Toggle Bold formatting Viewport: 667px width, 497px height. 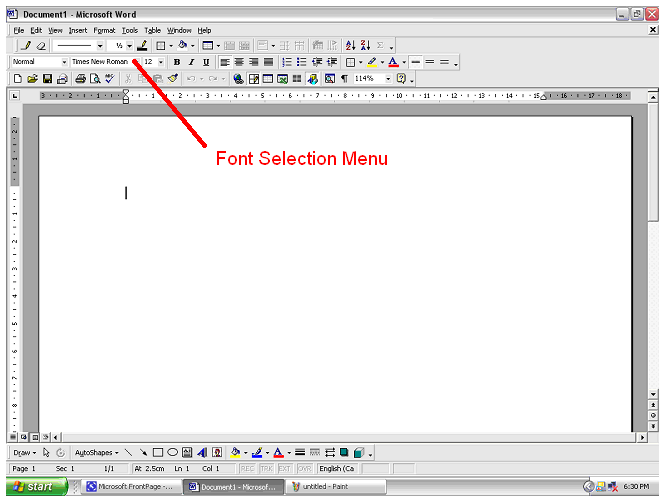point(176,62)
